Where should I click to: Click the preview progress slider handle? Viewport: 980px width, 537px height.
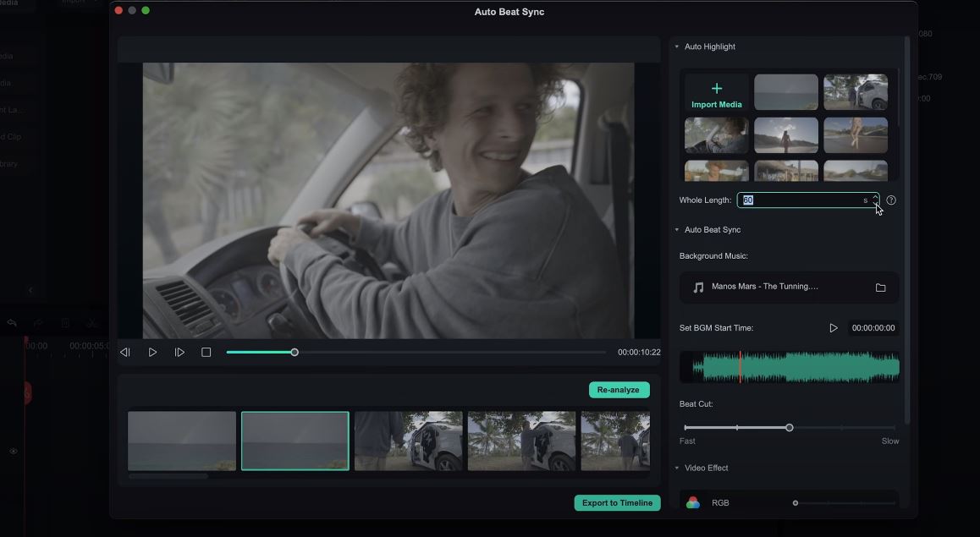295,352
